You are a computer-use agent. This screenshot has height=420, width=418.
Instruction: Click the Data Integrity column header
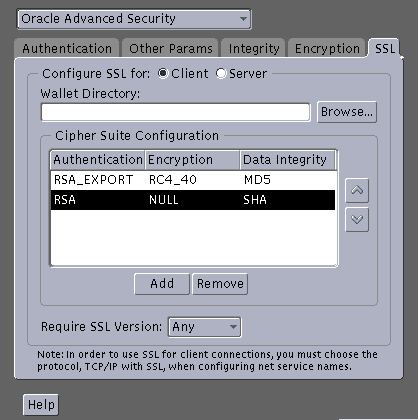click(287, 160)
